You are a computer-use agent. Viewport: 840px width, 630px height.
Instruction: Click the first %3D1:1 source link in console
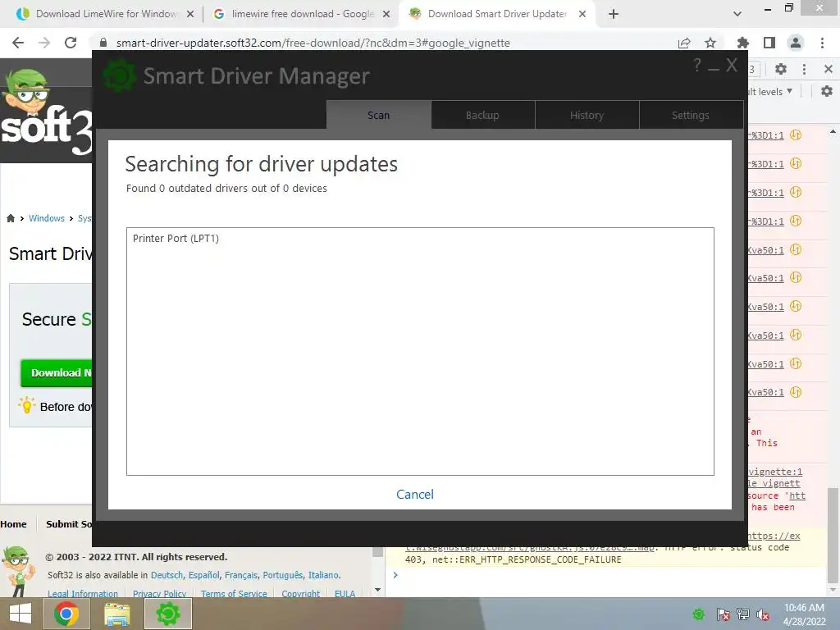[x=766, y=135]
